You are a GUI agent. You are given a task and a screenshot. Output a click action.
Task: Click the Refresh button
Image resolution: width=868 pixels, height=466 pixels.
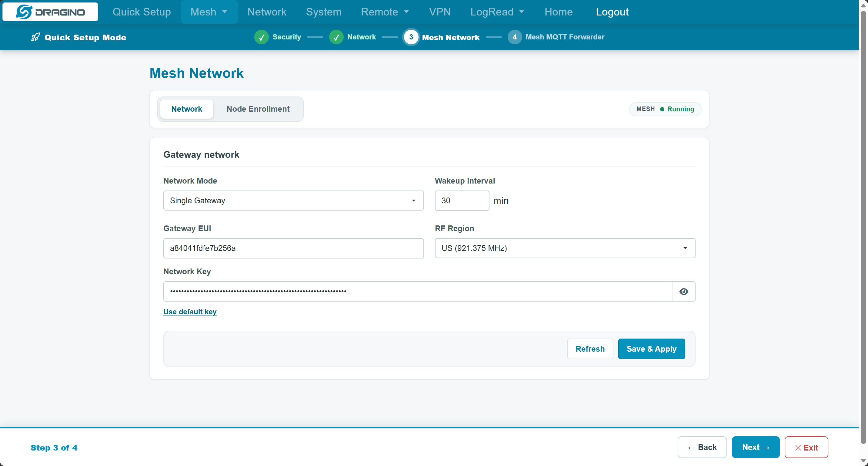pos(590,349)
